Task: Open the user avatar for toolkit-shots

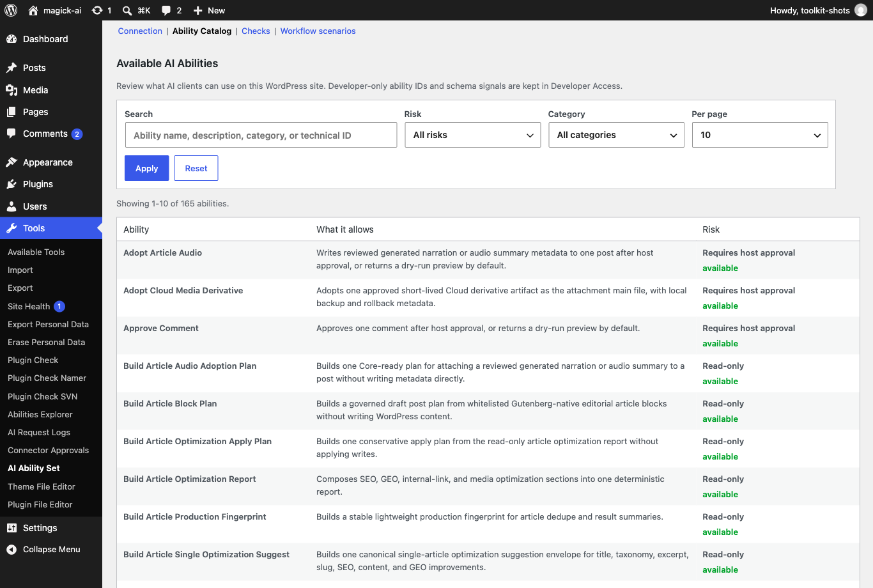Action: pos(861,10)
